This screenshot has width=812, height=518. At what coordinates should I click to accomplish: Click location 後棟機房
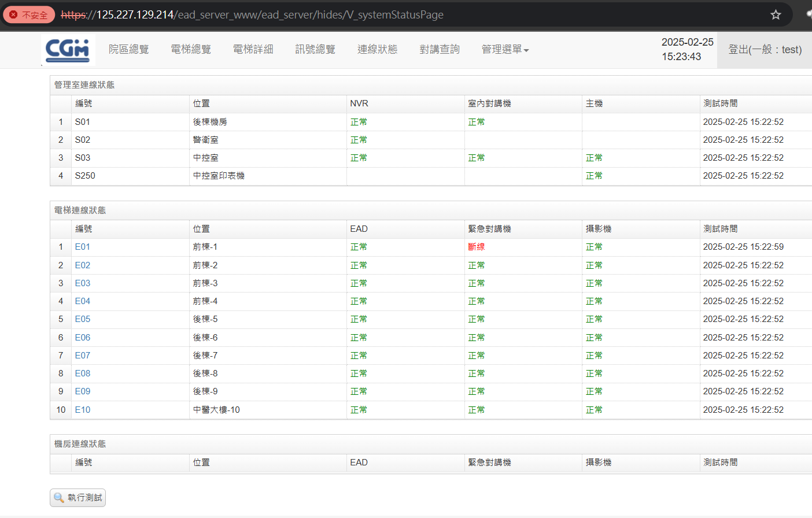(210, 122)
